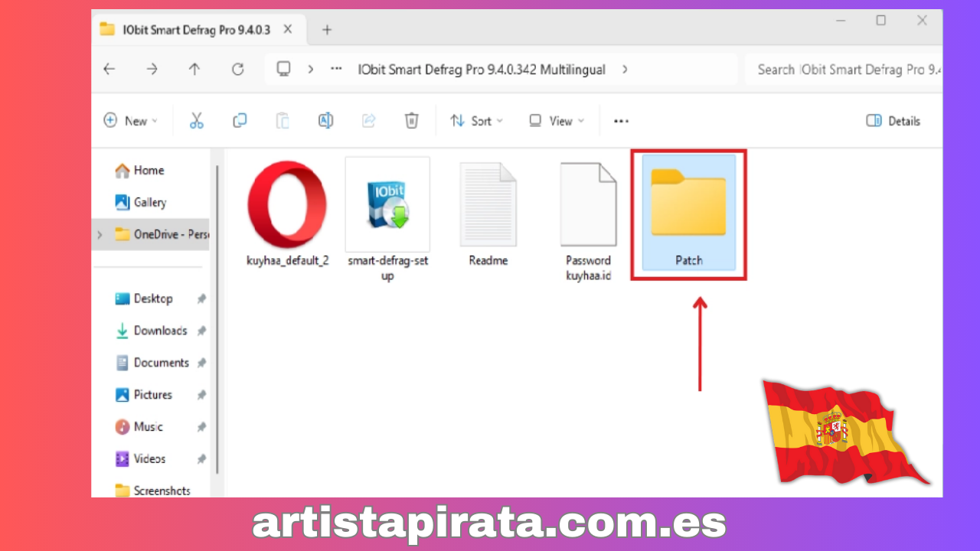Select the kuyhaa_default_2 Opera file
The height and width of the screenshot is (551, 980).
coord(288,214)
